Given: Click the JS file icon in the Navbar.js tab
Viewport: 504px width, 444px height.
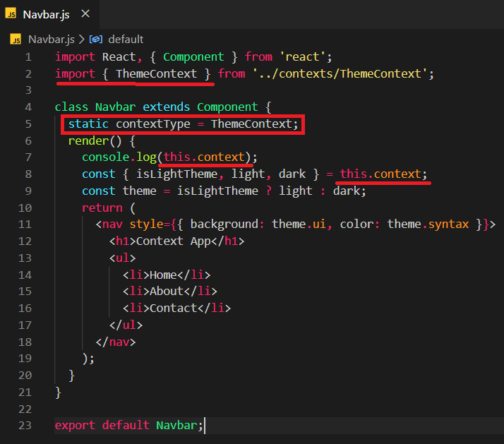Looking at the screenshot, I should coord(13,14).
